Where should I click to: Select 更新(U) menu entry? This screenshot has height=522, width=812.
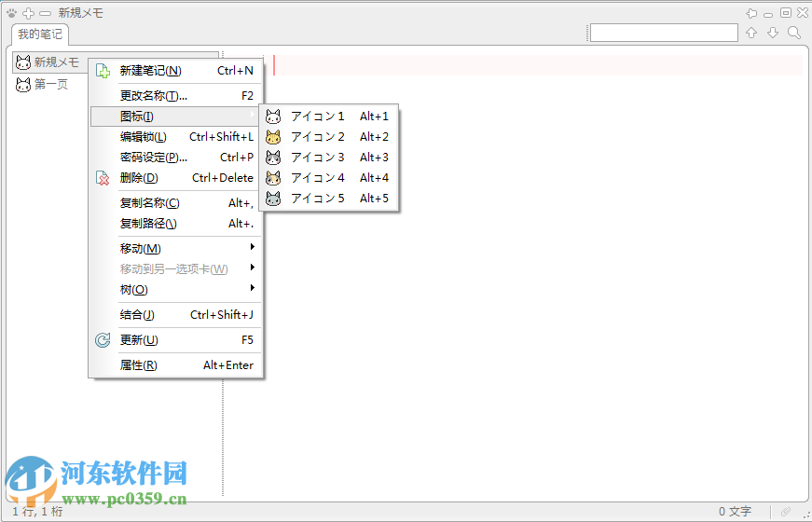click(175, 340)
